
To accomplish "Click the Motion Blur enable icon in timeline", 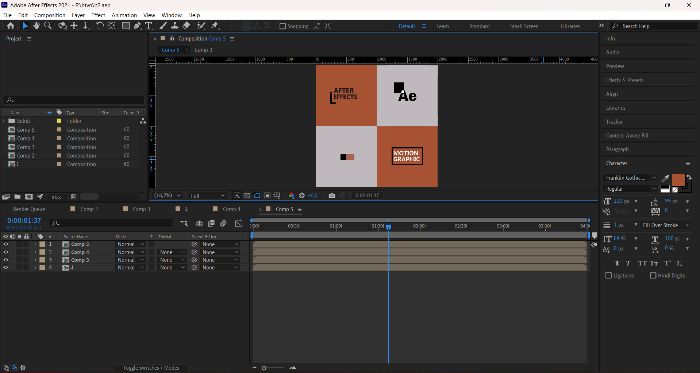I will point(223,223).
